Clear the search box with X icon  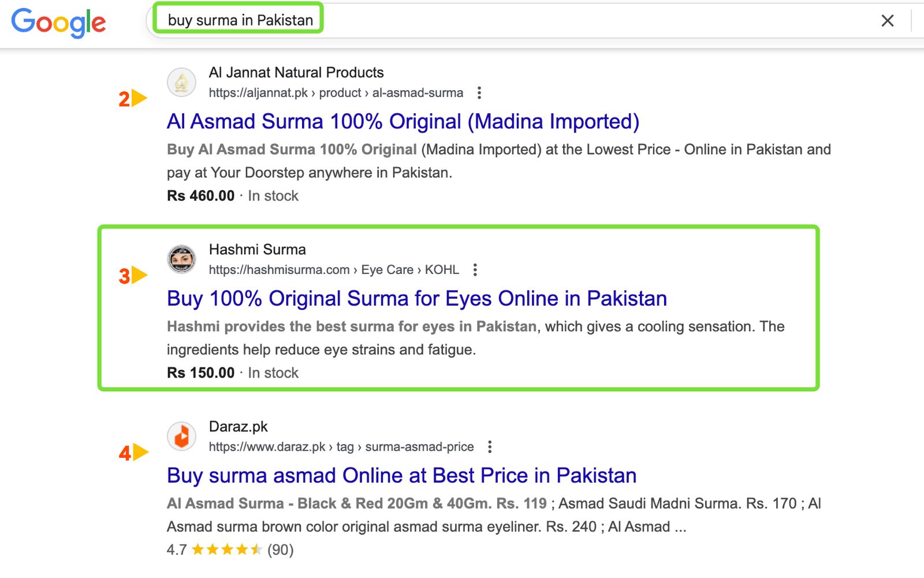click(x=888, y=21)
